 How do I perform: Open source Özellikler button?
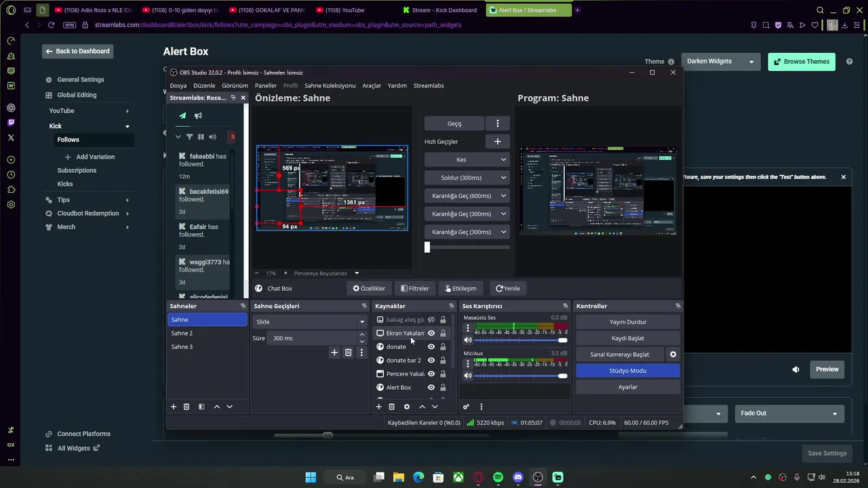369,289
